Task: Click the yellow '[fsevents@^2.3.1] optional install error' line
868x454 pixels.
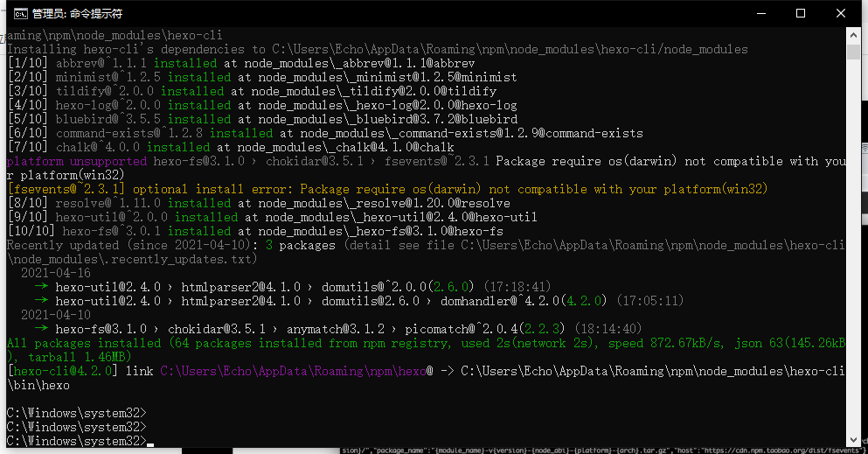Action: [x=387, y=189]
